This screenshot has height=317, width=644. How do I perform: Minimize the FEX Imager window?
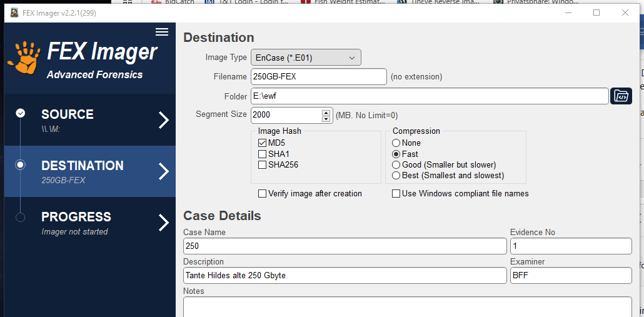568,13
